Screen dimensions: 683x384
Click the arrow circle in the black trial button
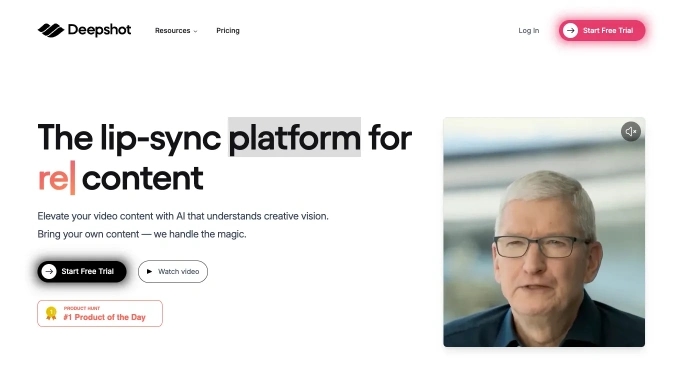[x=49, y=271]
